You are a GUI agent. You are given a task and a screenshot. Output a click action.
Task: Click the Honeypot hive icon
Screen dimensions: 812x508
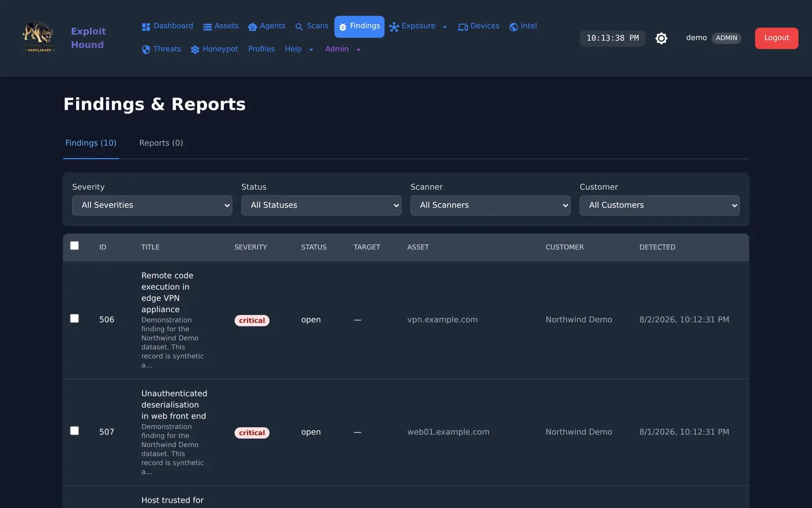click(x=195, y=50)
